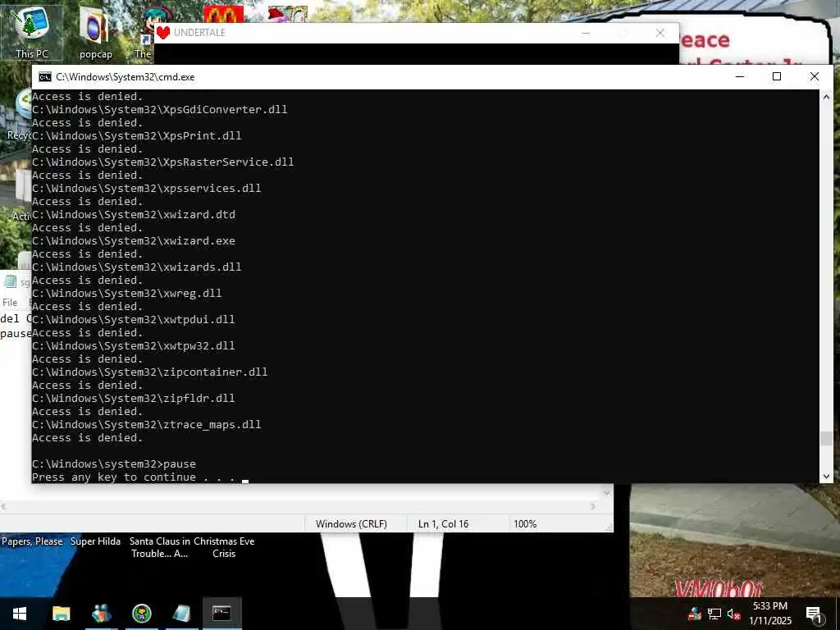The width and height of the screenshot is (840, 630).
Task: Click the ztrace_maps.dll output line
Action: (x=146, y=424)
